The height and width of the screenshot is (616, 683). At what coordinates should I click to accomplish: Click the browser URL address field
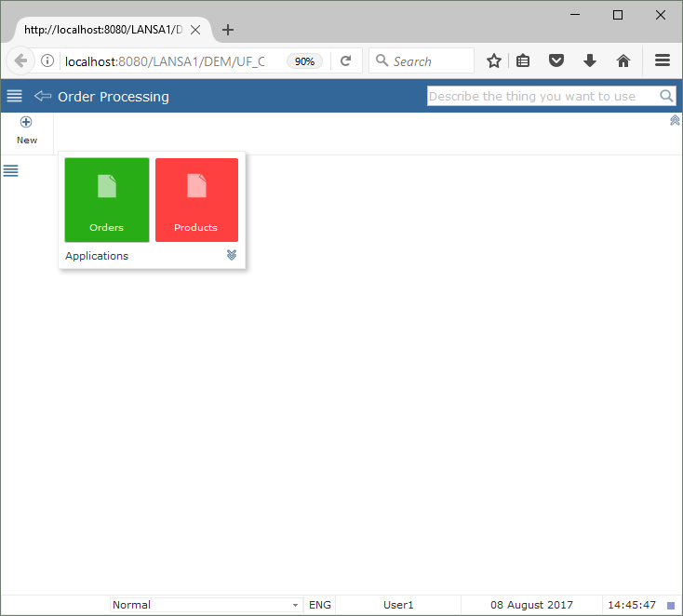(x=165, y=61)
